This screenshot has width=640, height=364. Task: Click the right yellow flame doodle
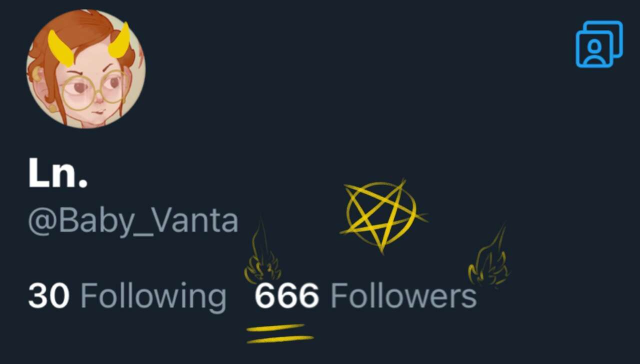pos(489,257)
